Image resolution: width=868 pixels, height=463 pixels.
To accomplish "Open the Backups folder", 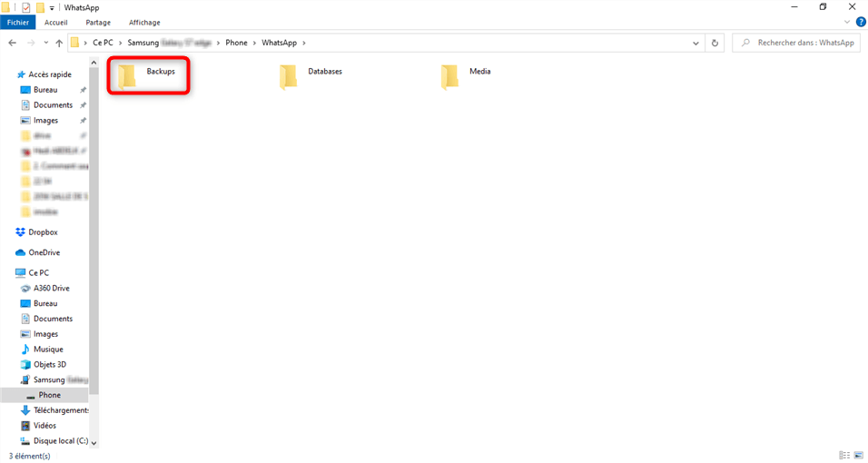I will pos(147,75).
